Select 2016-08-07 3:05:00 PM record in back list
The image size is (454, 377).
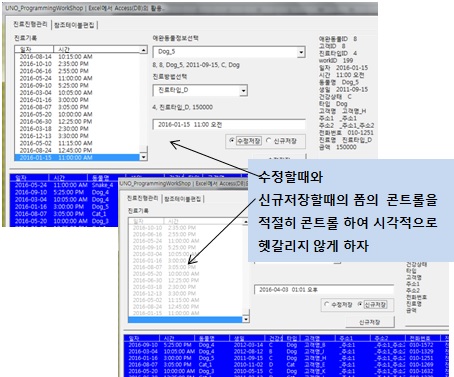tap(77, 107)
